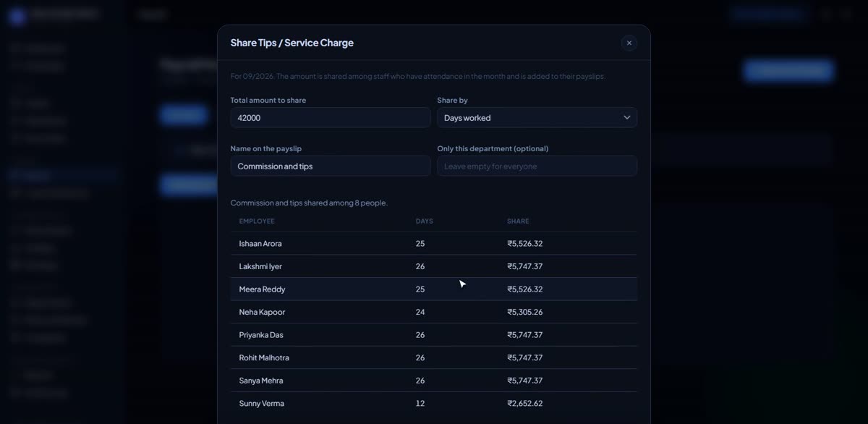Click Priyanka Das's days value 26

420,335
